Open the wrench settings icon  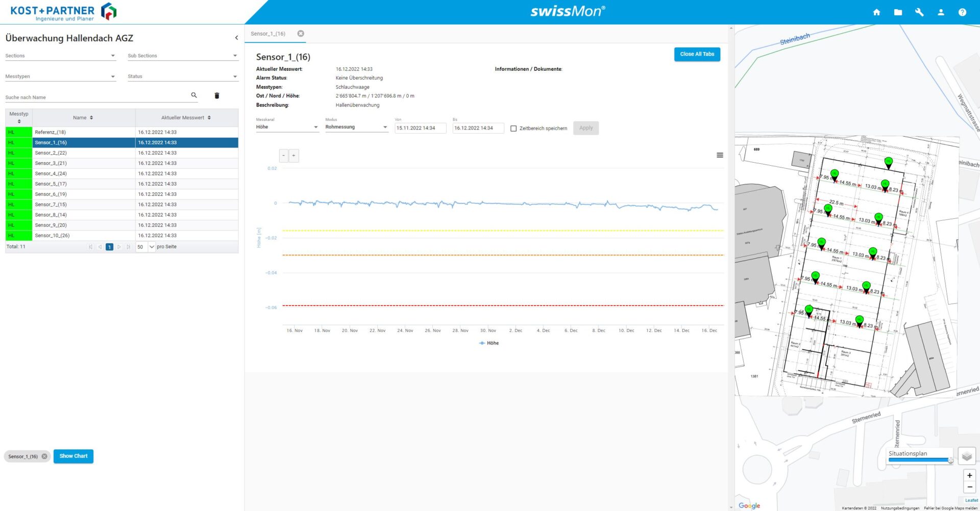click(919, 12)
